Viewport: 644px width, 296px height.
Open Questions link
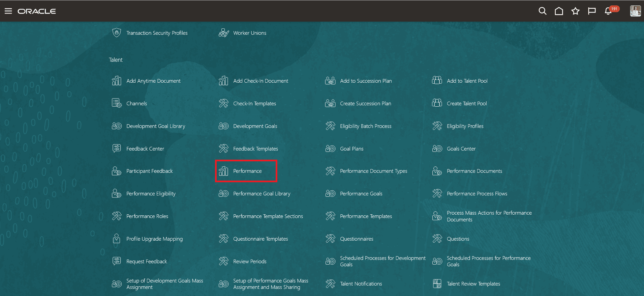(458, 239)
